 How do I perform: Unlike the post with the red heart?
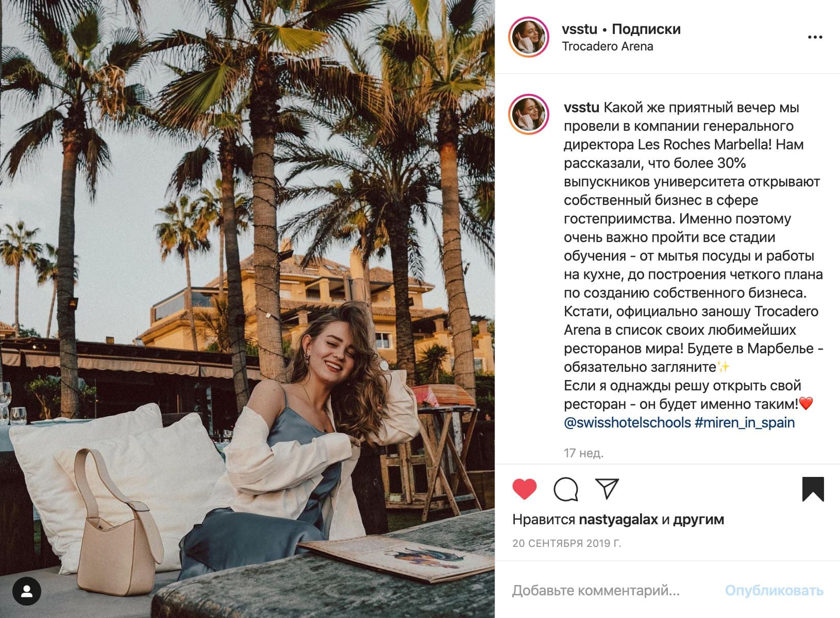525,489
